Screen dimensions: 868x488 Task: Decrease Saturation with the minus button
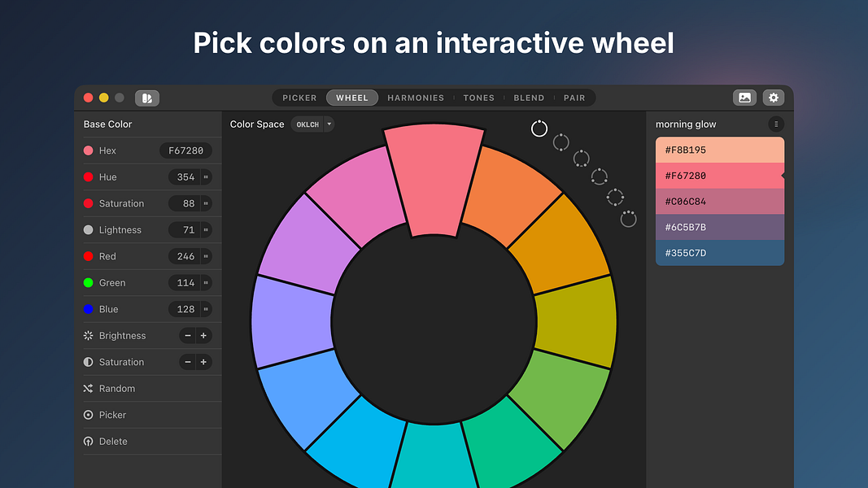[x=188, y=362]
